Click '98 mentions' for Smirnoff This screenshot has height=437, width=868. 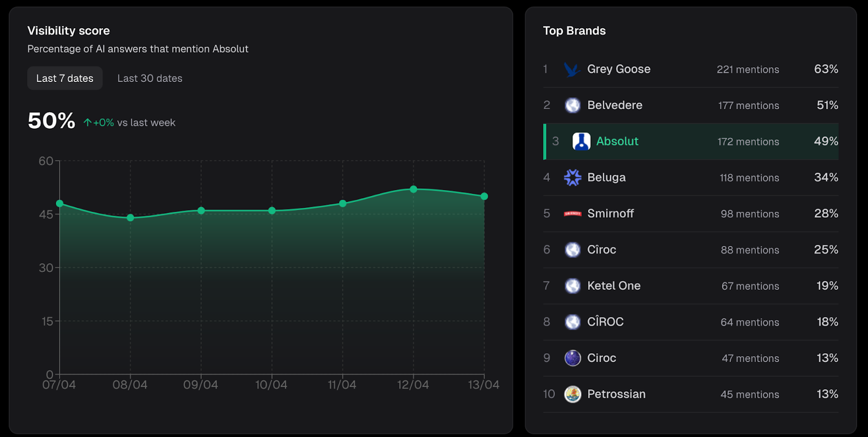pyautogui.click(x=750, y=214)
